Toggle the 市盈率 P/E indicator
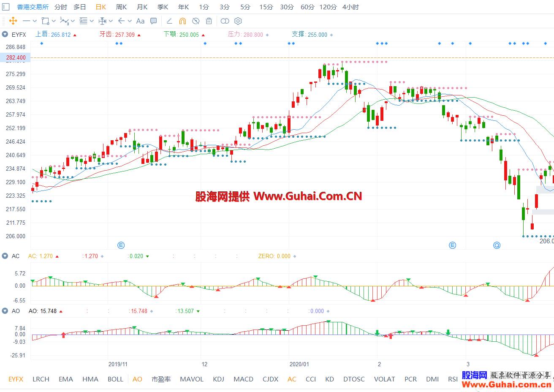 point(161,379)
